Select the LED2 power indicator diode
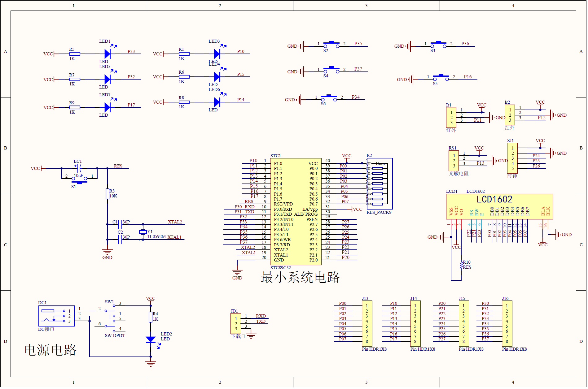This screenshot has width=588, height=389. pyautogui.click(x=151, y=339)
